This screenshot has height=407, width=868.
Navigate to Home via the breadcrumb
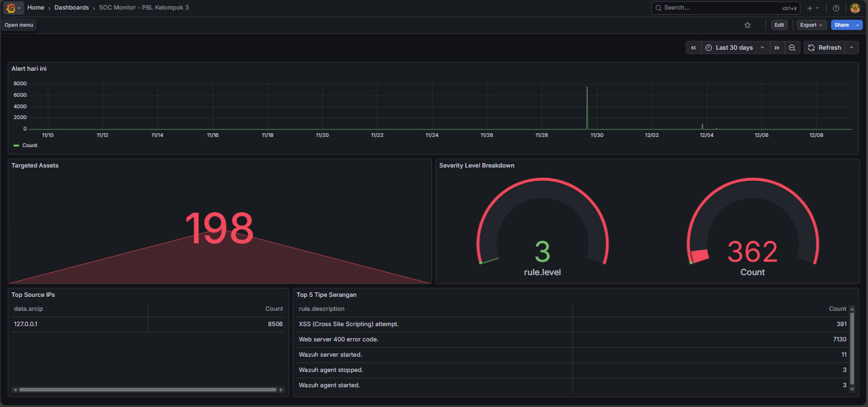pyautogui.click(x=36, y=8)
